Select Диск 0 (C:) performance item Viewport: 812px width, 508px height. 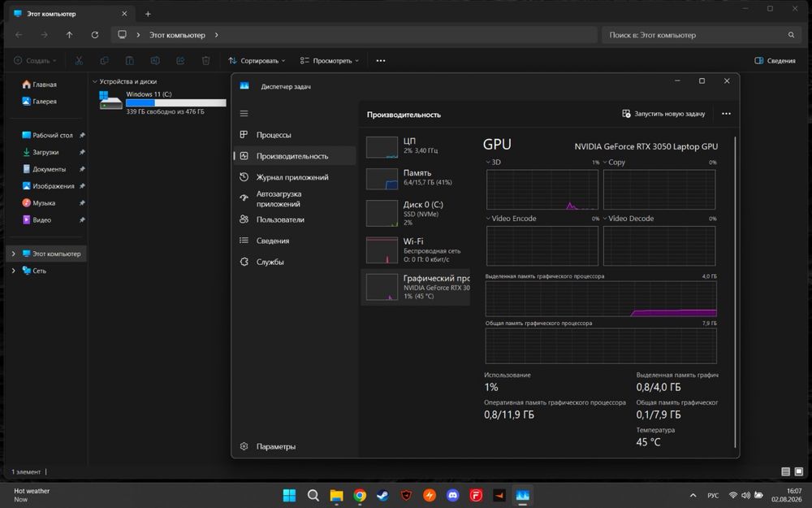pyautogui.click(x=415, y=213)
